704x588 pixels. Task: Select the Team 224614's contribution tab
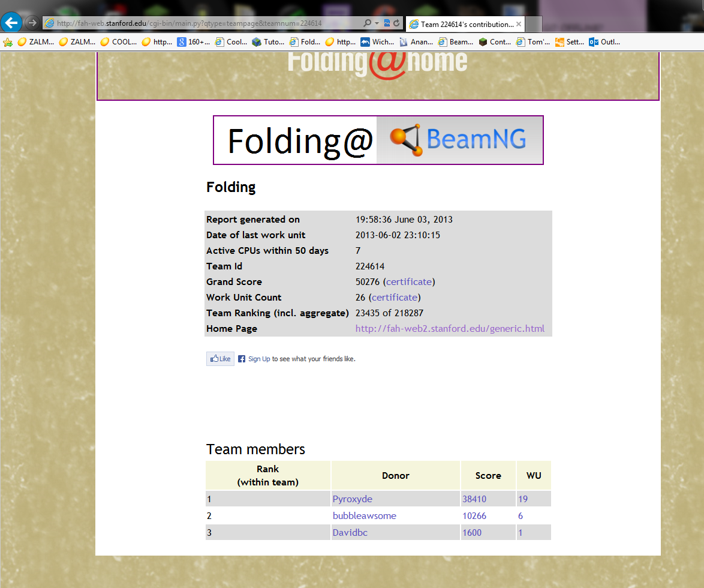click(x=465, y=24)
